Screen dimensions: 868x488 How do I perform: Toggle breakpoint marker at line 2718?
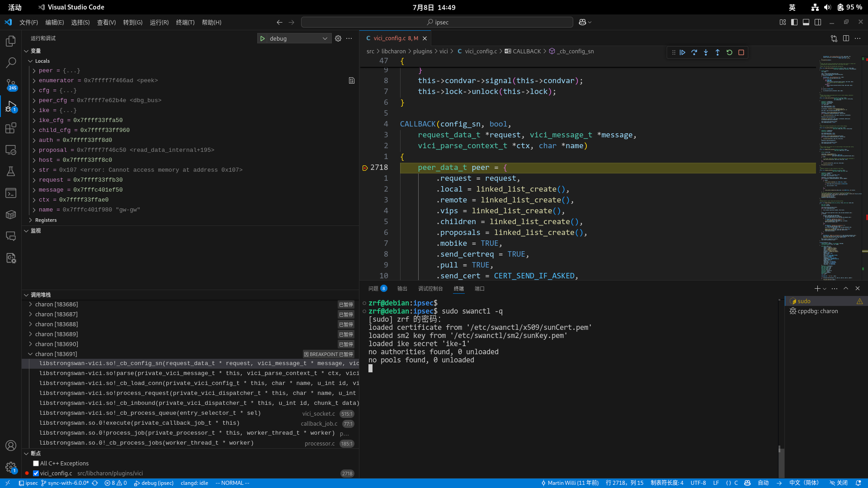[365, 168]
